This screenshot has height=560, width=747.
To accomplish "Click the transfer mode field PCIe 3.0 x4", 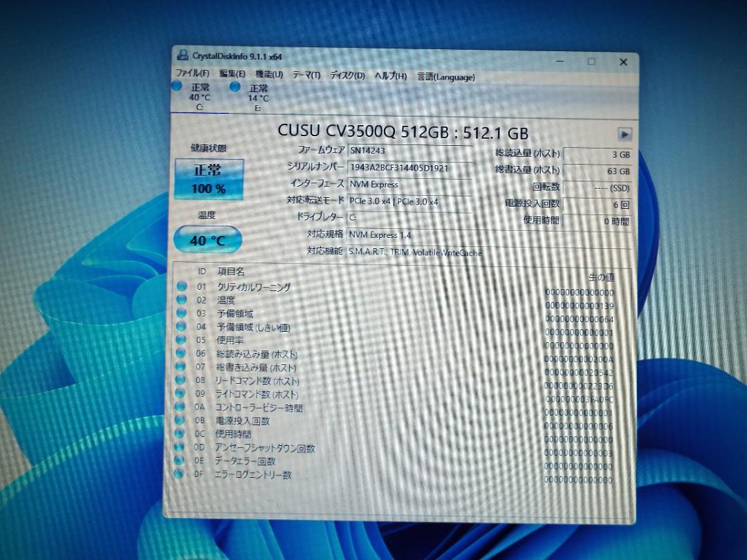I will [409, 201].
